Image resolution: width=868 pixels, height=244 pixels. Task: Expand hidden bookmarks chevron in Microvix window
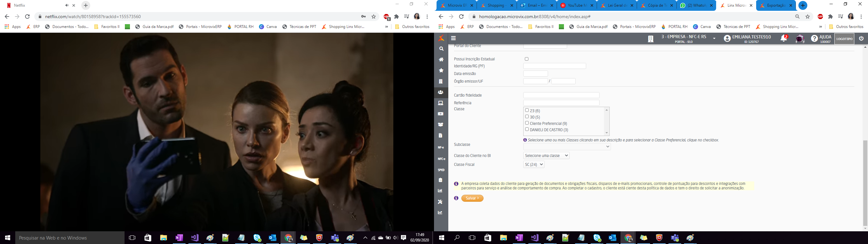click(x=820, y=27)
